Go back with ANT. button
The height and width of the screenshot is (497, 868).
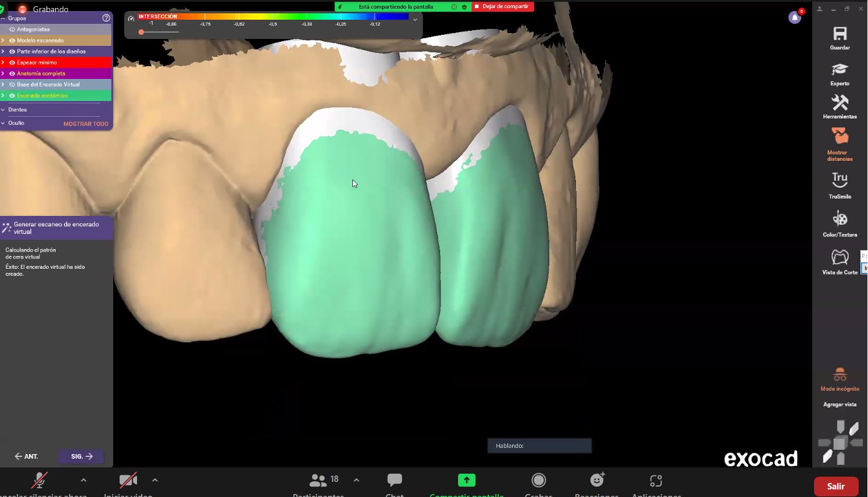tap(27, 456)
